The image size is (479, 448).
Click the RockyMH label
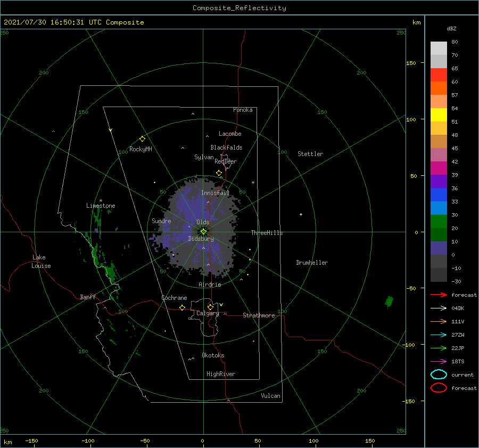141,149
